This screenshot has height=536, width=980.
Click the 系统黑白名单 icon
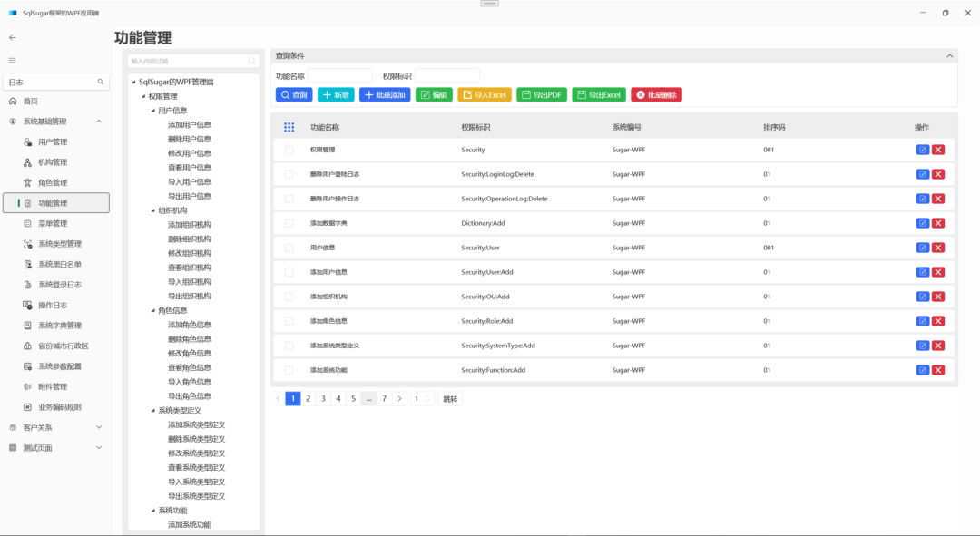(27, 264)
